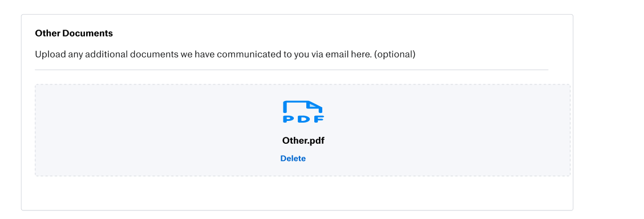Click the dropzone area above the PDF icon
Image resolution: width=644 pixels, height=219 pixels.
tap(303, 92)
